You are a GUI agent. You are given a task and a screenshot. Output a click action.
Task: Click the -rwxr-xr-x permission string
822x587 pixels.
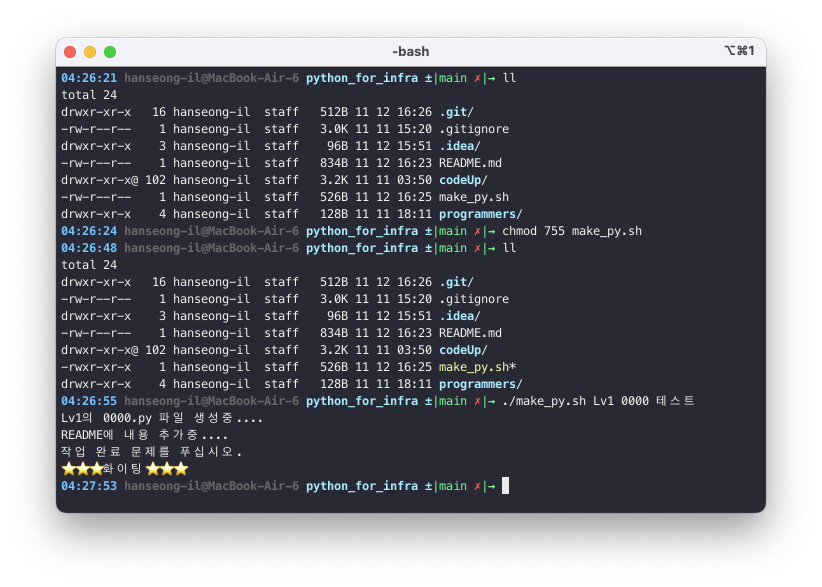coord(96,367)
